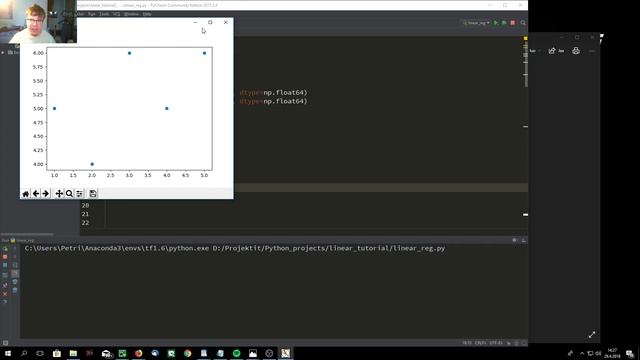
Task: Show hidden system tray icons chevron
Action: (x=582, y=353)
